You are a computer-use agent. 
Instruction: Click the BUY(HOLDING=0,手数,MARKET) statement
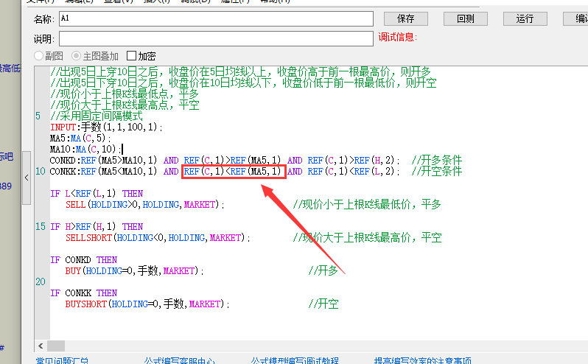point(135,270)
